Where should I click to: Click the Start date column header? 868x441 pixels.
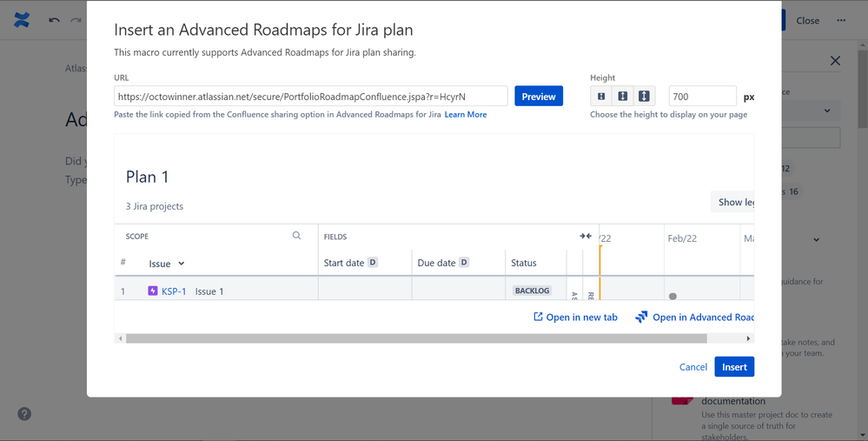point(344,264)
